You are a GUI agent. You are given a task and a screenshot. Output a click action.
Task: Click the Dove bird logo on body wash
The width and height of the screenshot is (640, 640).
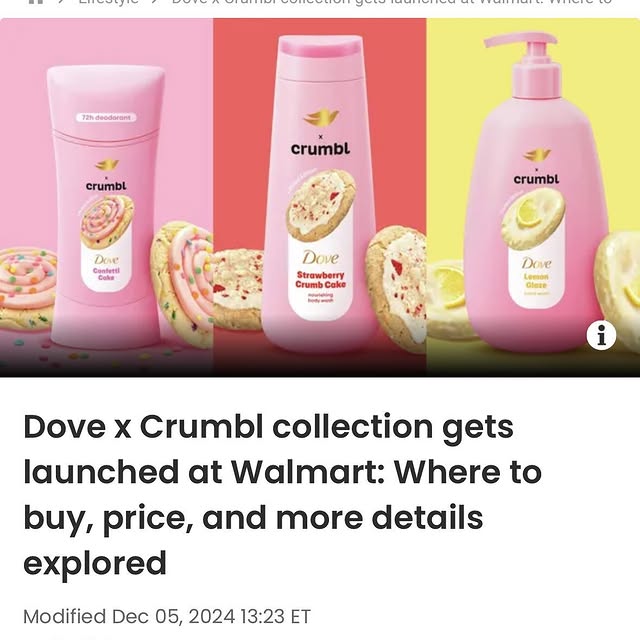[x=321, y=118]
